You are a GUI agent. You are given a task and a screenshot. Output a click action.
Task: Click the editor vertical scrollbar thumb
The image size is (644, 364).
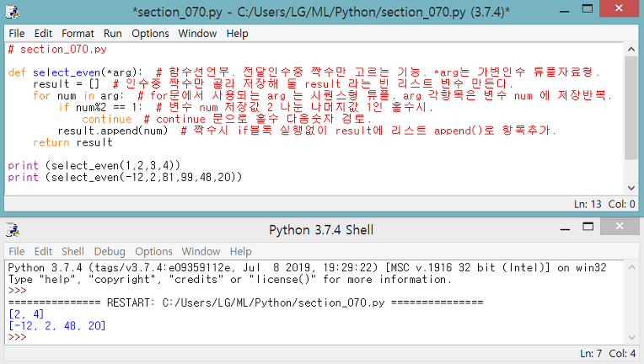pyautogui.click(x=631, y=108)
